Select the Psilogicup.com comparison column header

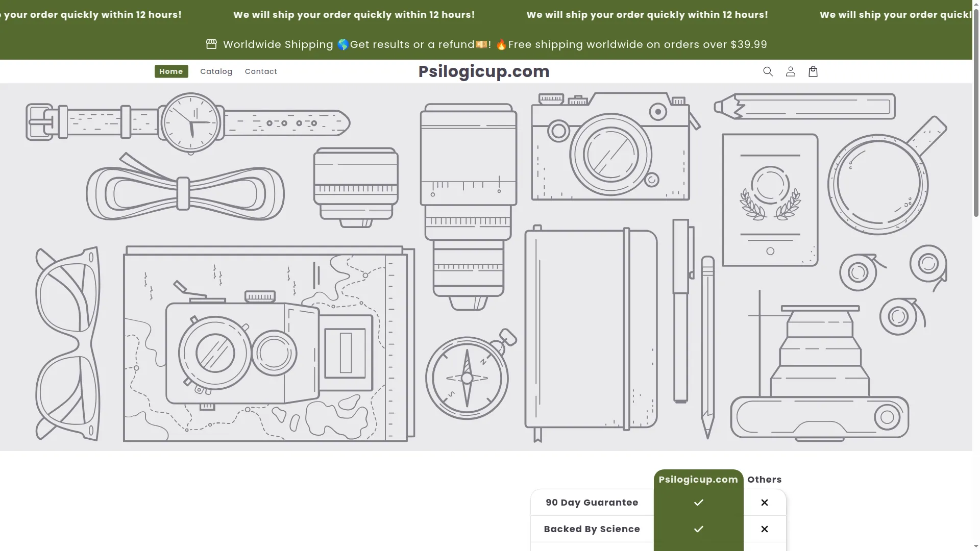[698, 480]
